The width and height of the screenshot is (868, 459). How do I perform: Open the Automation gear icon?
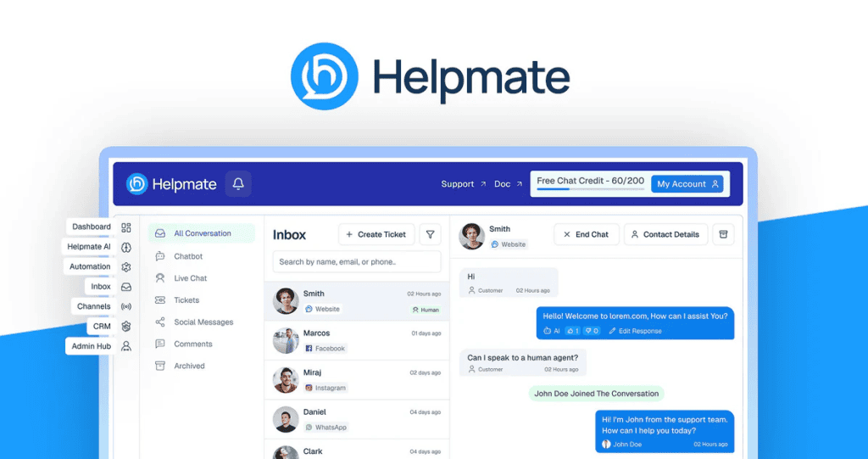126,267
